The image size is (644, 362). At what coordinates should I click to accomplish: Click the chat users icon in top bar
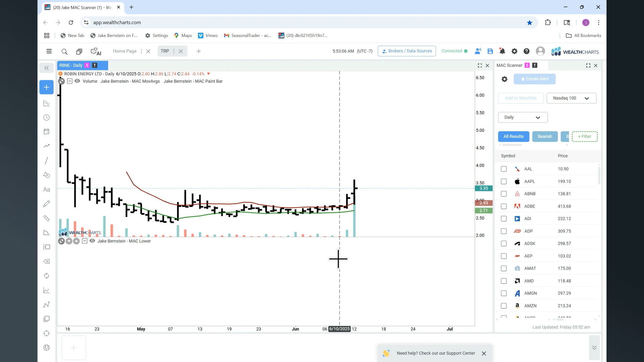coord(478,51)
